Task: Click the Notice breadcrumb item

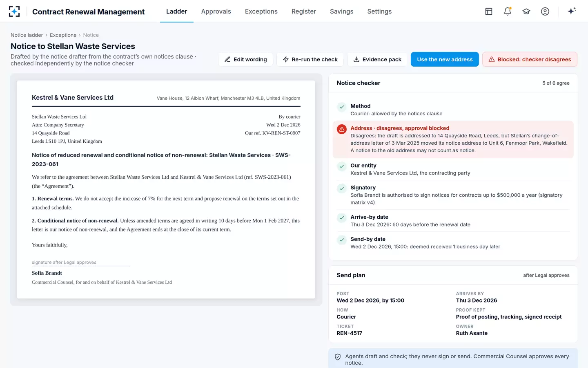Action: (91, 35)
